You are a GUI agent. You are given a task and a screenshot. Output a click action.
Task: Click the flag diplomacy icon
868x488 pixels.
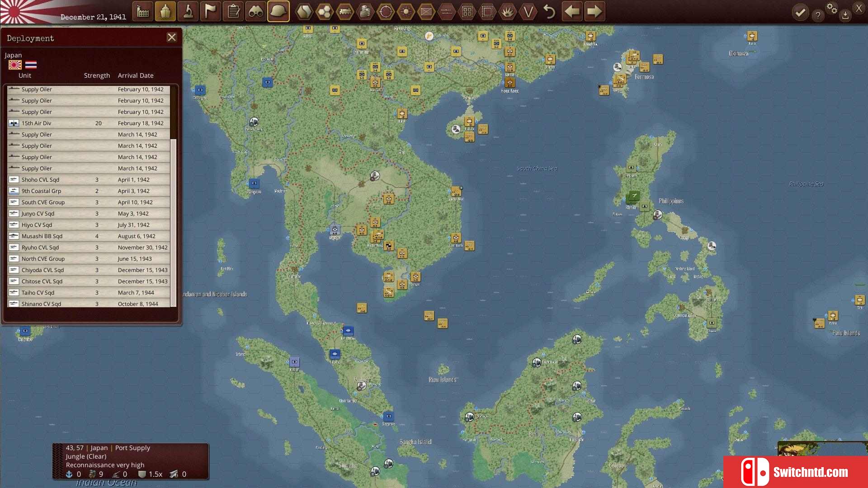(x=211, y=11)
